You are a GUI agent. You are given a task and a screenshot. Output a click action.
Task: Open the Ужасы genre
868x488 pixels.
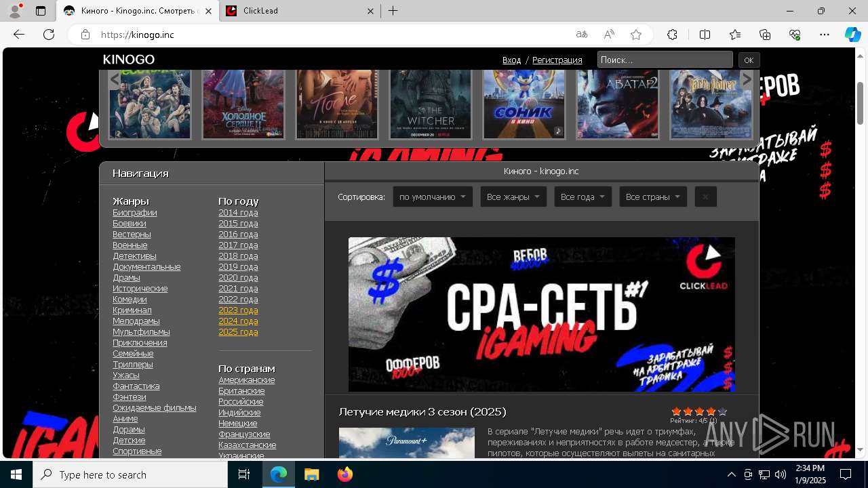126,375
